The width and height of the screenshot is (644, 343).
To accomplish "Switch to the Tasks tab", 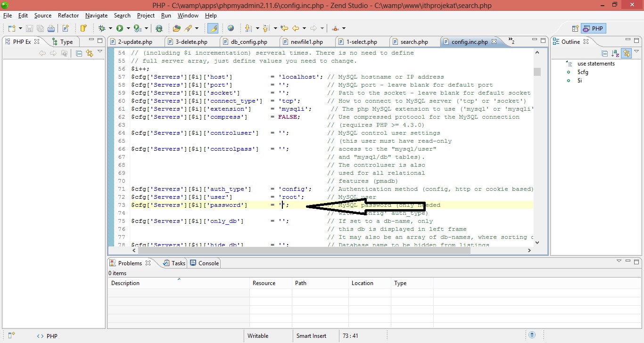I will 174,263.
